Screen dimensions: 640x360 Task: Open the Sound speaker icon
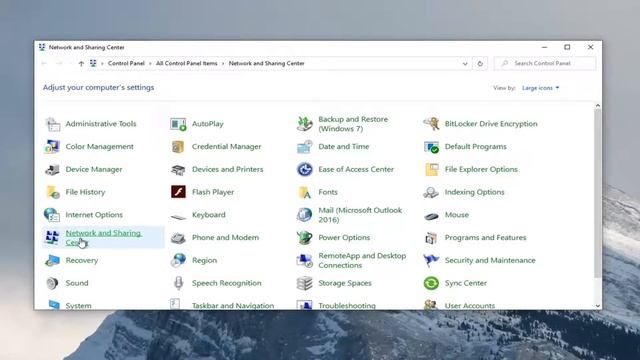click(53, 283)
